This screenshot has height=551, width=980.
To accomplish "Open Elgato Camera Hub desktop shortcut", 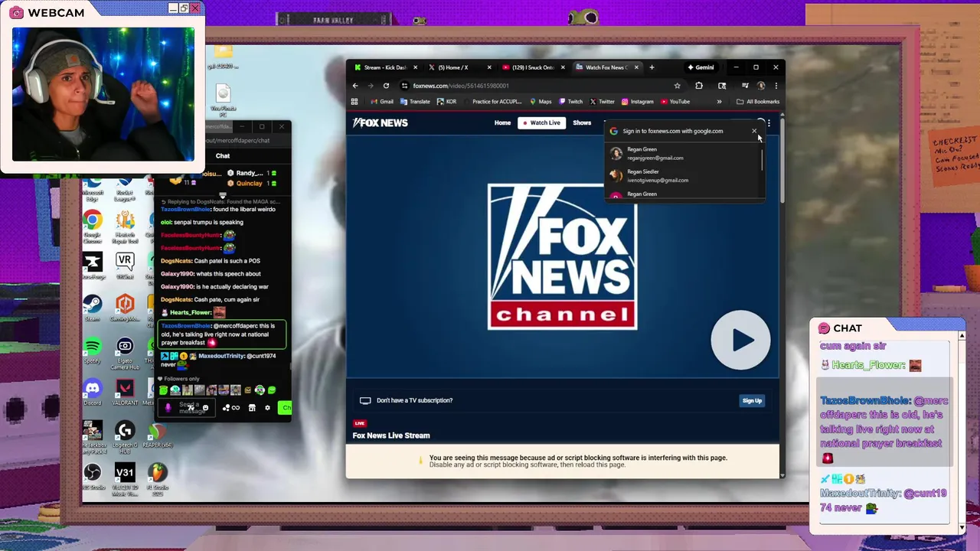I will (x=125, y=354).
